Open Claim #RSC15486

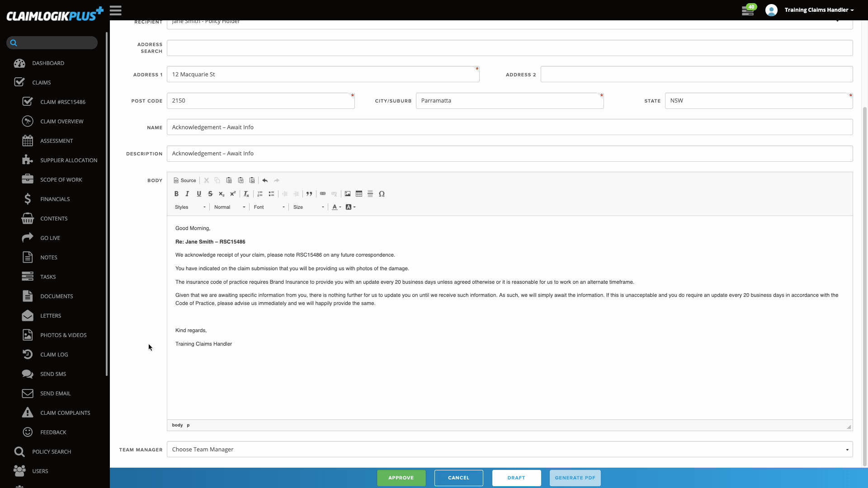click(63, 102)
